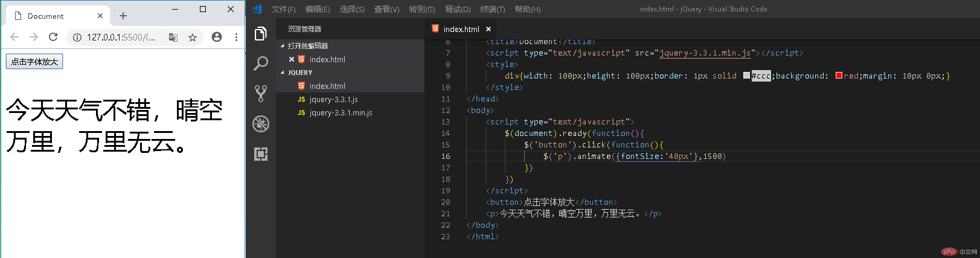
Task: Open Source Control view in activity bar
Action: point(261,93)
